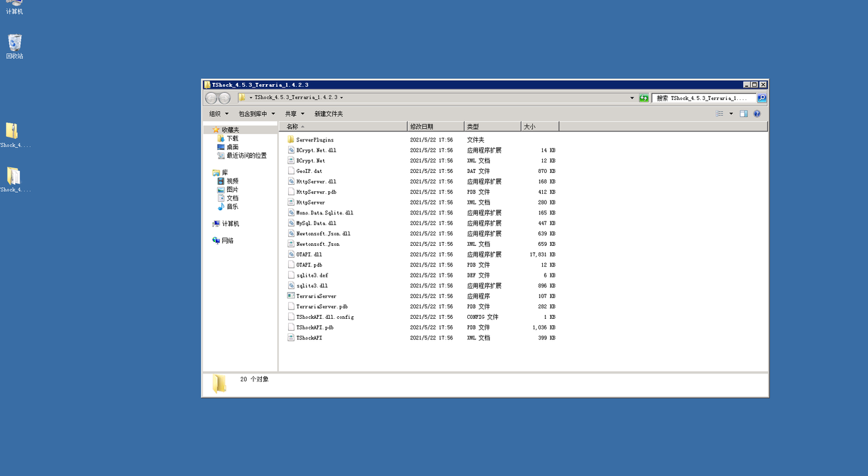Click the search magnifier icon

761,98
